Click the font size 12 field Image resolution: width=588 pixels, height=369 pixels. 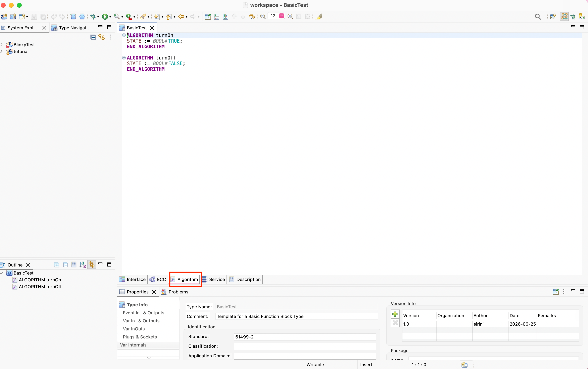273,16
